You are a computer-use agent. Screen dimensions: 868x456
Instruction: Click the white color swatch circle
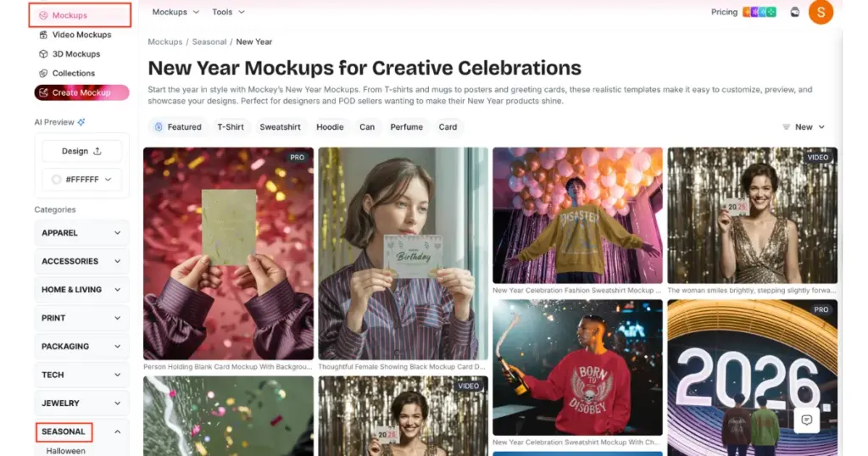coord(56,180)
